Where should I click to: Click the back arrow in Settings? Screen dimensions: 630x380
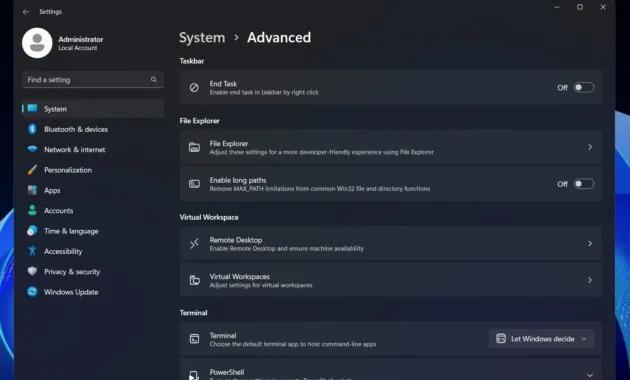pos(26,12)
